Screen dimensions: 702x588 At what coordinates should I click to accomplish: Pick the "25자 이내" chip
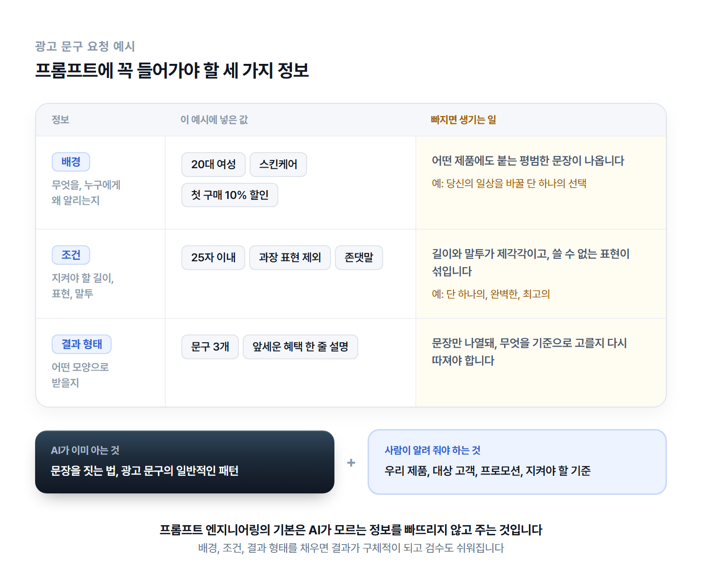(214, 257)
